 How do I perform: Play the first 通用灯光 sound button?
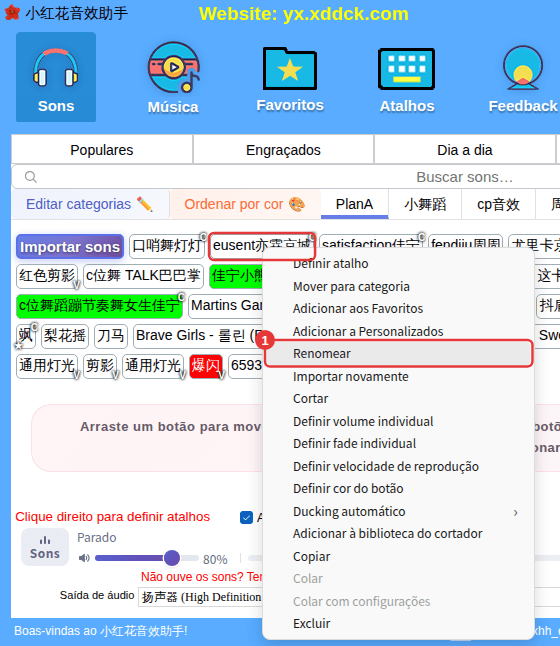click(47, 366)
